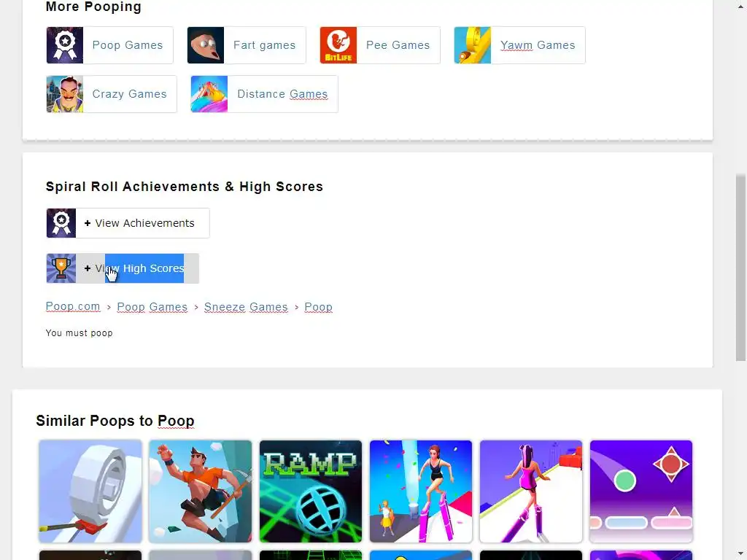This screenshot has height=560, width=747.
Task: Open the Fart games character icon
Action: pyautogui.click(x=205, y=45)
